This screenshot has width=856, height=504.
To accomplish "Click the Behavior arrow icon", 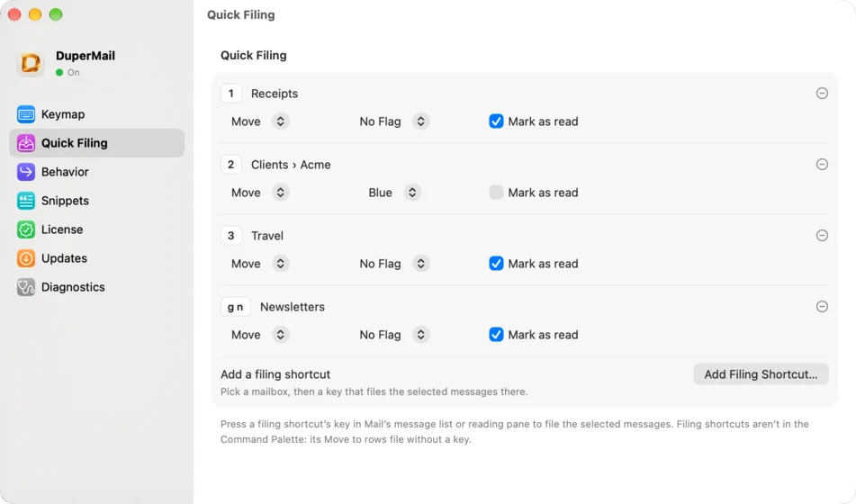I will [26, 172].
